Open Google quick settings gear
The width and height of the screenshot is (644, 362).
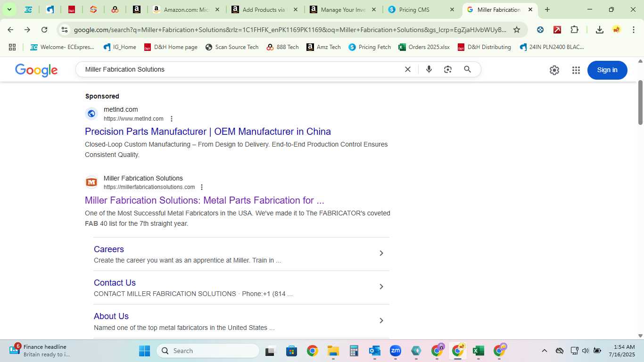(554, 70)
